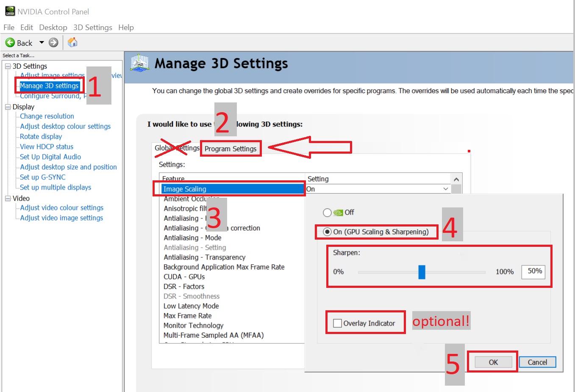Collapse the Display tree node
This screenshot has height=392, width=575.
click(x=8, y=107)
